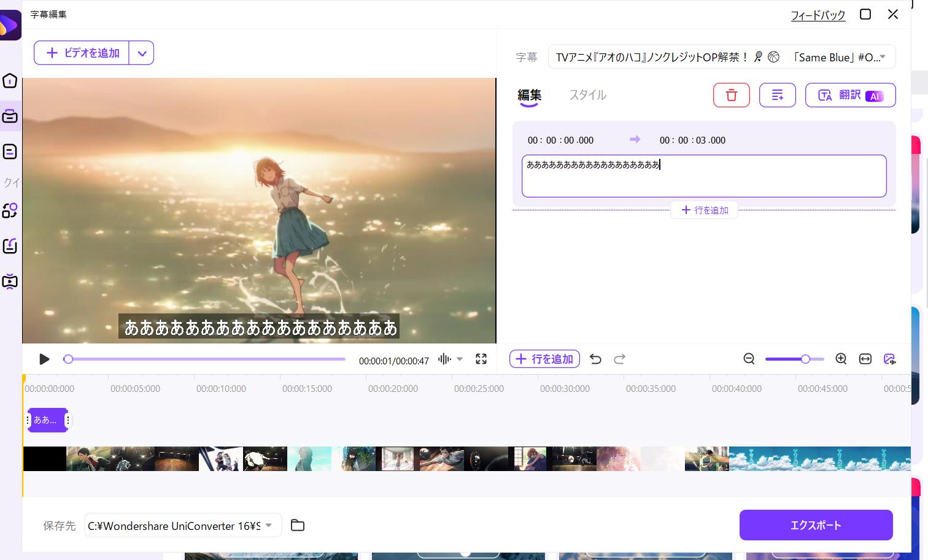928x560 pixels.
Task: Expand the ビデオを追加 dropdown arrow
Action: pyautogui.click(x=142, y=53)
